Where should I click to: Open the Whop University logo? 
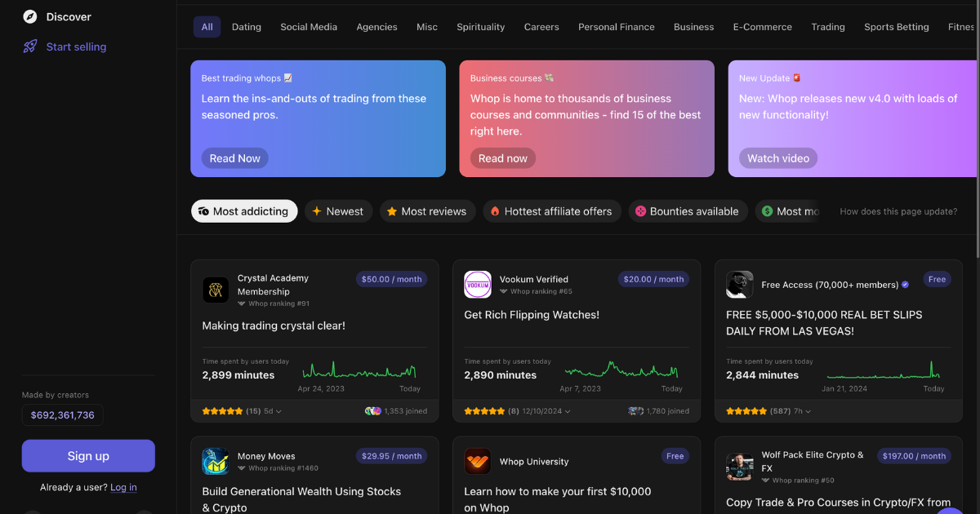pos(478,462)
